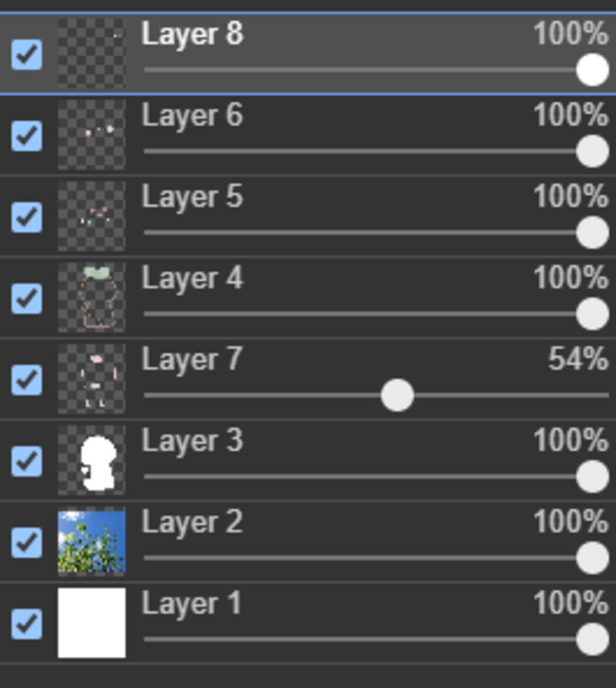Click the Layer 2 sky photo thumbnail
Screen dimensions: 616x688
91,542
